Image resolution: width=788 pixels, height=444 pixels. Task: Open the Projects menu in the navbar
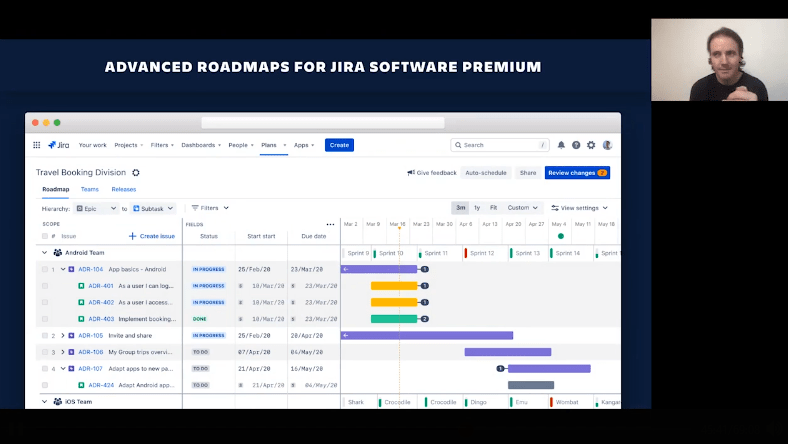[128, 145]
